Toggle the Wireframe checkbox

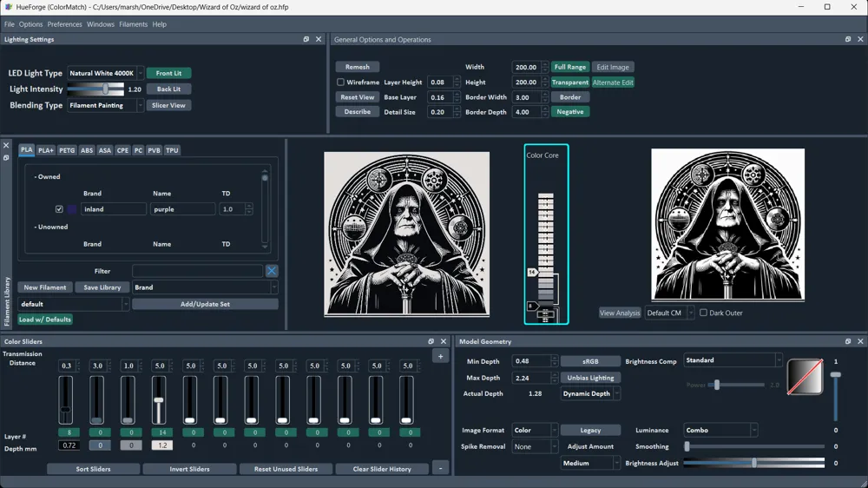click(340, 82)
